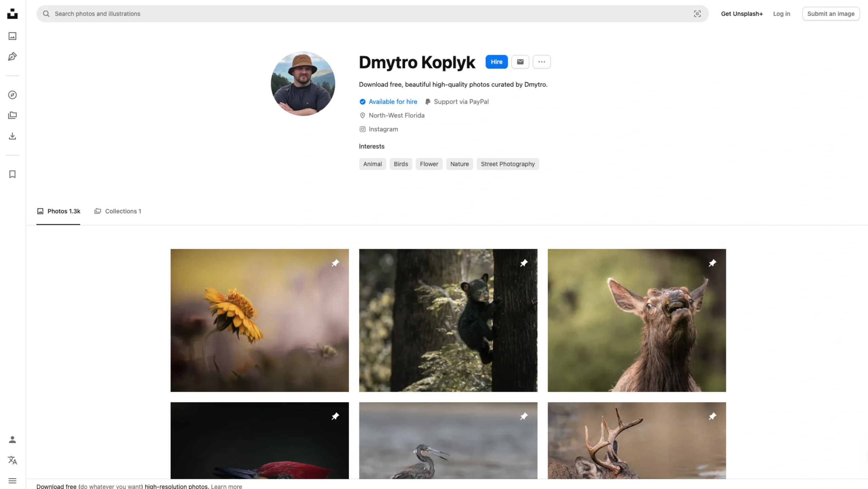
Task: Click the pin icon on elk photo
Action: click(712, 263)
